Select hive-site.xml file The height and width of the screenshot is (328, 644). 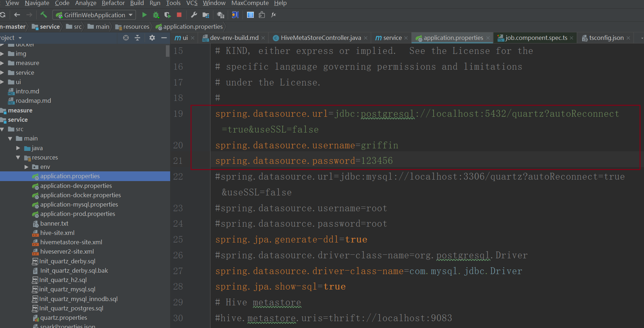[57, 233]
